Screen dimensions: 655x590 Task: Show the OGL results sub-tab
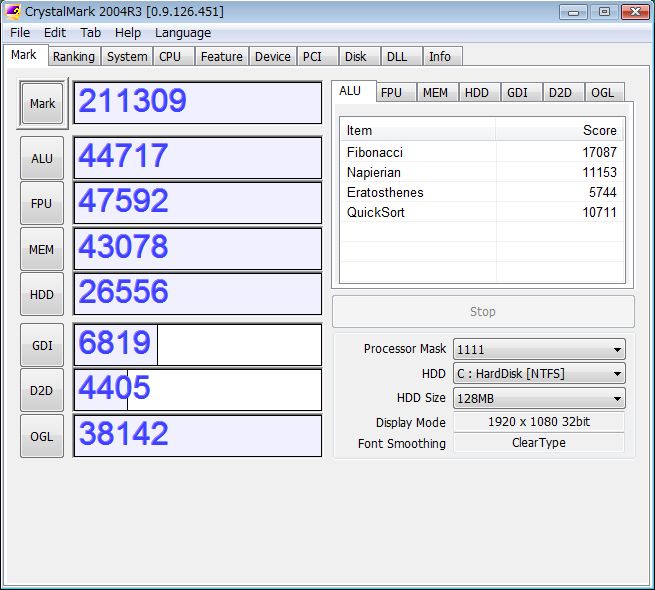point(604,92)
